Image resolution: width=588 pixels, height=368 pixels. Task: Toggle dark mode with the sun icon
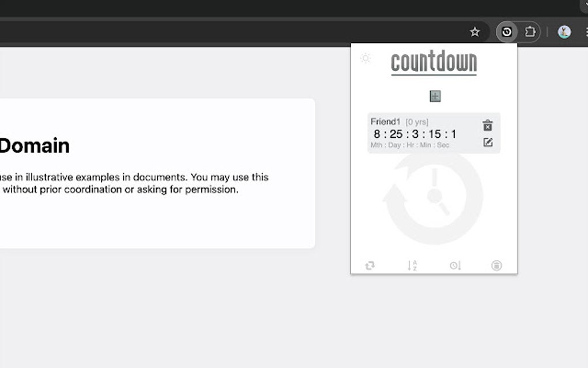pos(365,58)
